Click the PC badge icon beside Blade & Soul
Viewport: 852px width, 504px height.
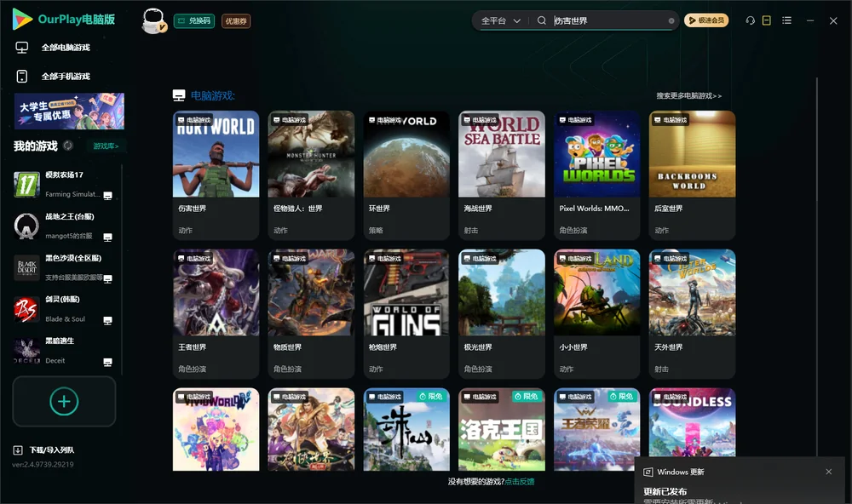107,320
